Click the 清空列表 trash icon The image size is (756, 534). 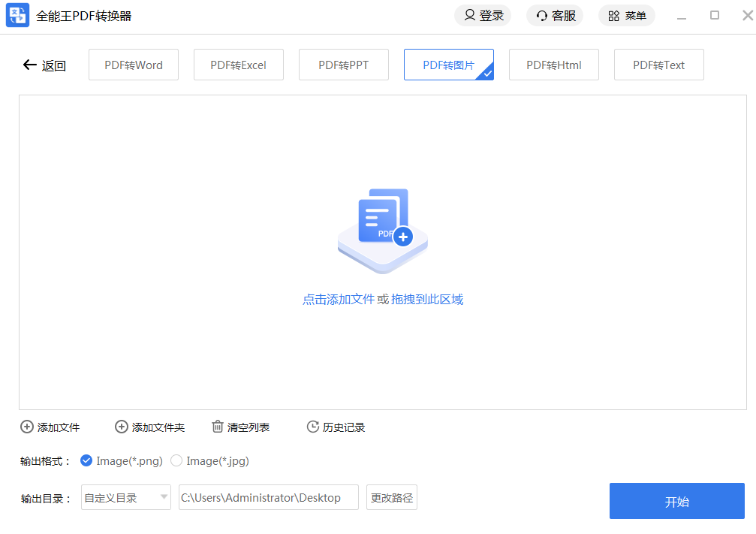click(x=218, y=427)
